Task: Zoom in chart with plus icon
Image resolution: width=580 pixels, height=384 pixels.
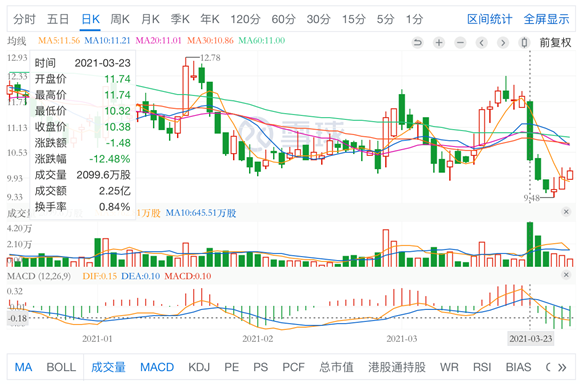Action: pyautogui.click(x=439, y=43)
